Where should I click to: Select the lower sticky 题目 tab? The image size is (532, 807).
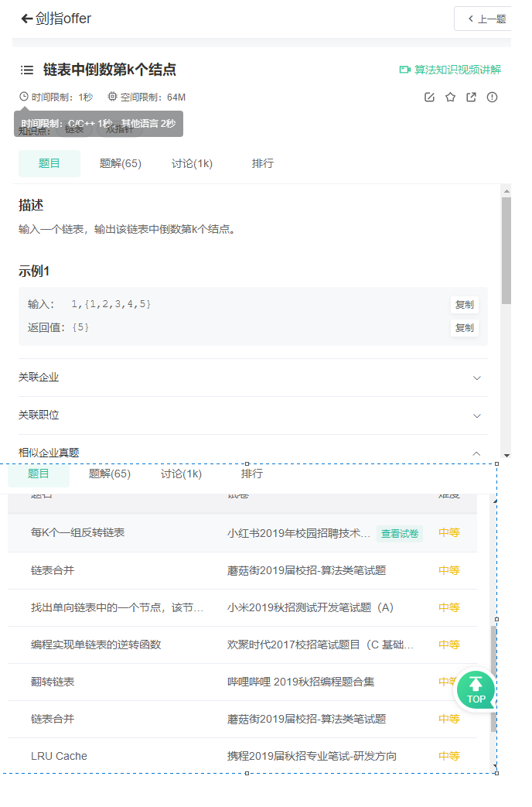(x=39, y=474)
